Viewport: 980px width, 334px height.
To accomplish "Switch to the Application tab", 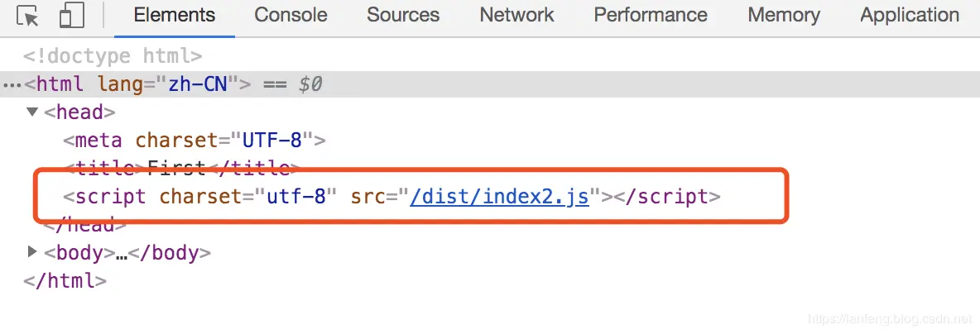I will (x=910, y=15).
